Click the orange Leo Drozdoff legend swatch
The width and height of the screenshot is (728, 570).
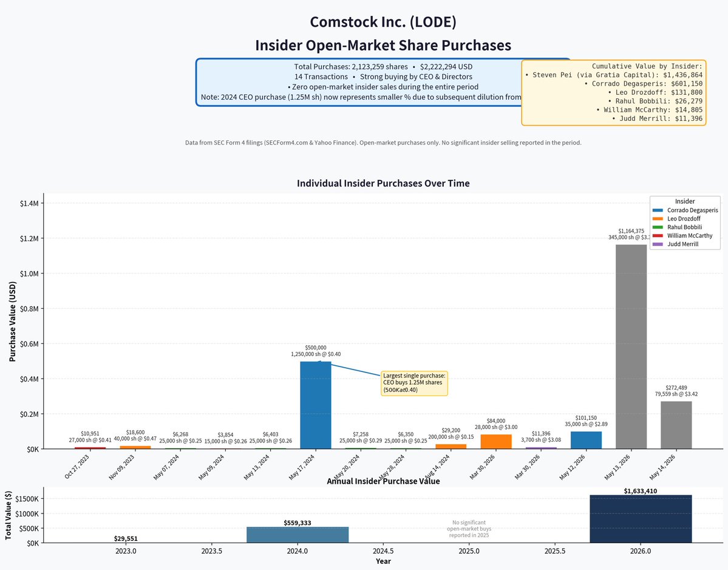658,219
